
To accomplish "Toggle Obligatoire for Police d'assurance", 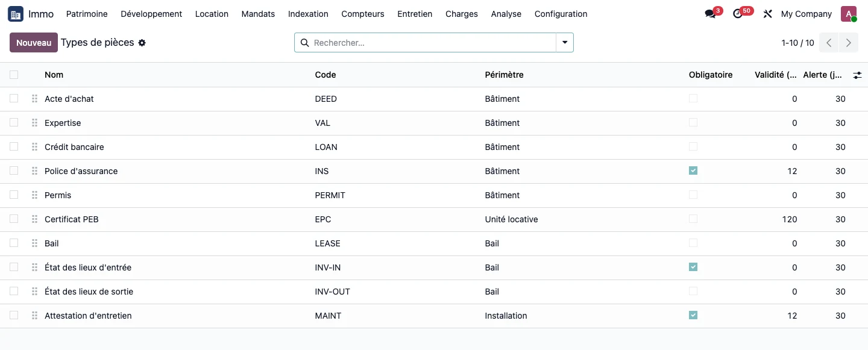I will [x=693, y=170].
